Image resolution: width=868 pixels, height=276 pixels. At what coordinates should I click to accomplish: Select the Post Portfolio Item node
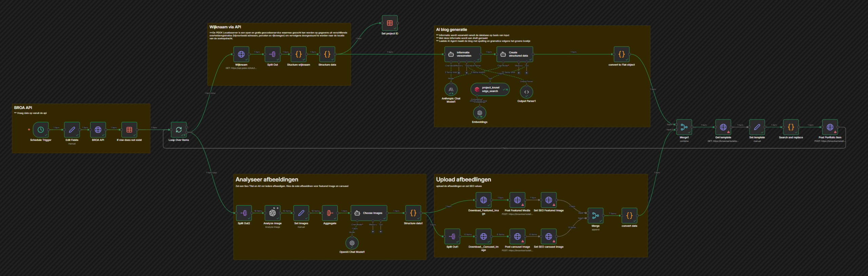[830, 127]
